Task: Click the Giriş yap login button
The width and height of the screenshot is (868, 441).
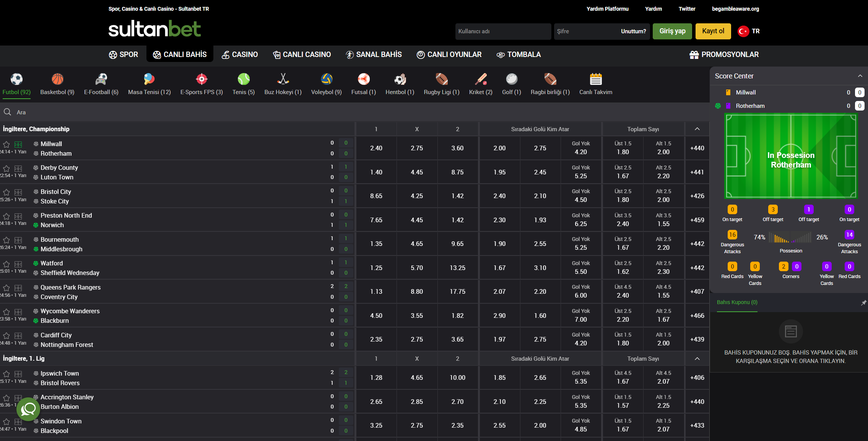Action: pyautogui.click(x=672, y=31)
